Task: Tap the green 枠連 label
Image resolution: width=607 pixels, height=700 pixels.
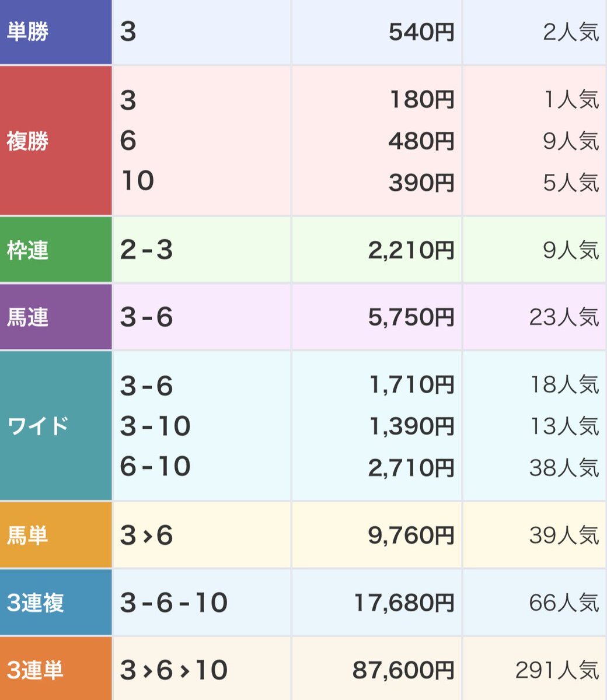Action: (27, 250)
